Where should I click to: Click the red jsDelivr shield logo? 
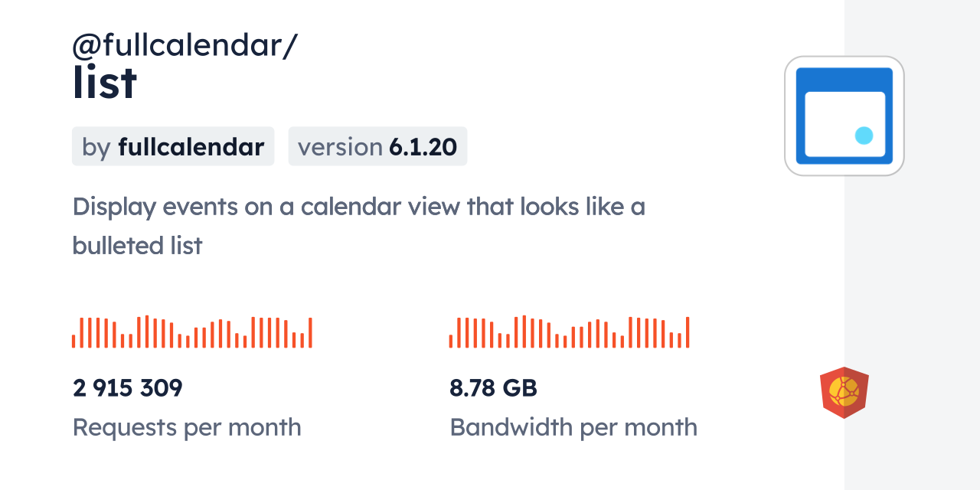point(844,393)
